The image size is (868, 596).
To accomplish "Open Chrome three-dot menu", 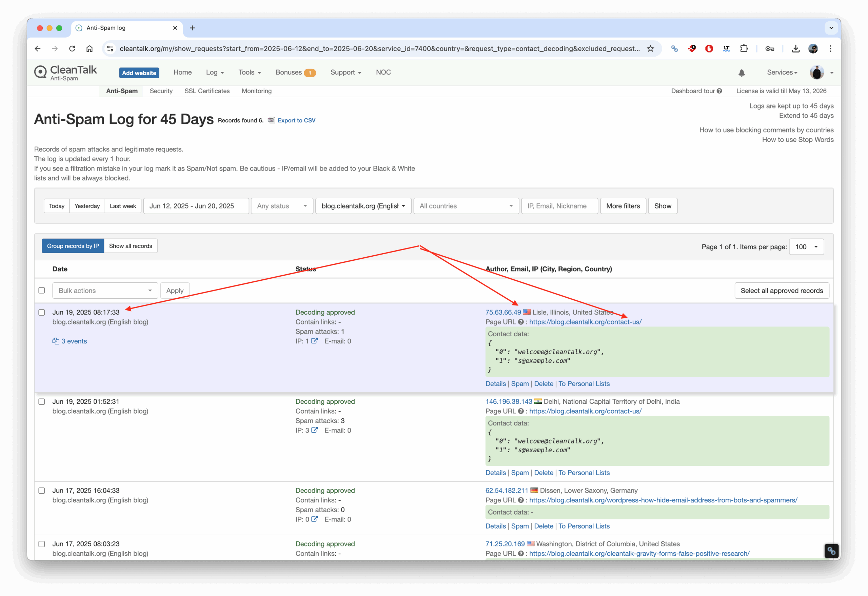I will click(830, 48).
